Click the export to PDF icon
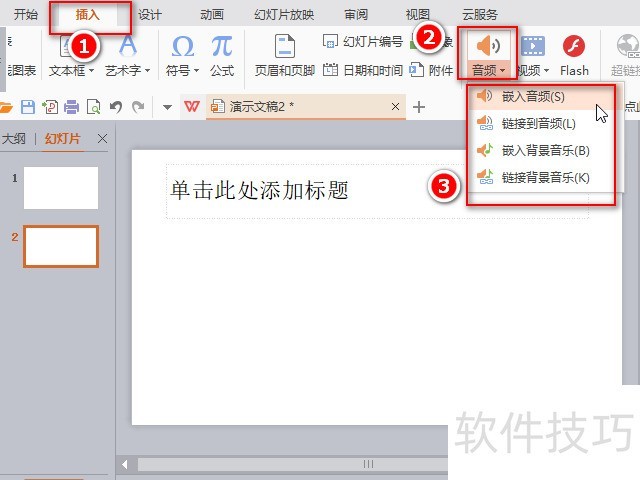 pos(50,107)
